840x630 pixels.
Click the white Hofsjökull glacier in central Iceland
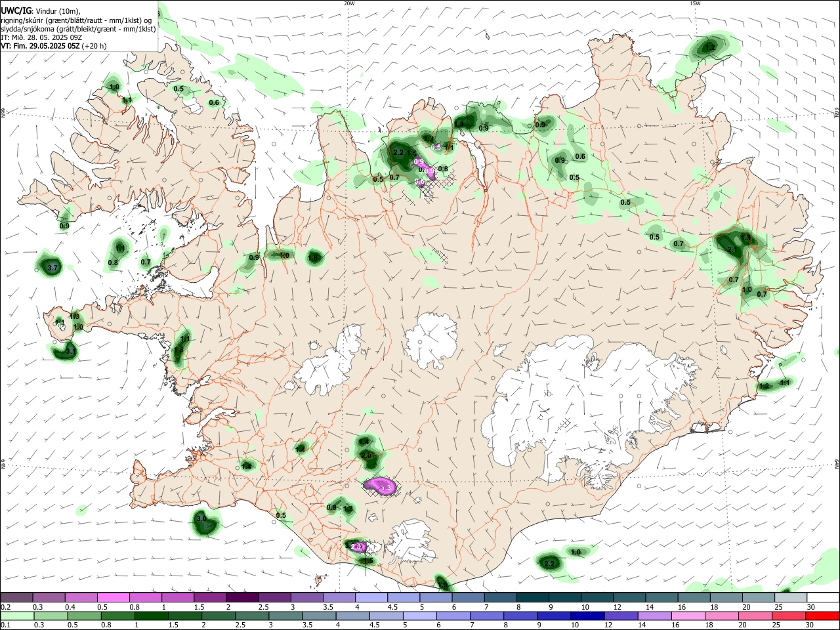coord(430,340)
